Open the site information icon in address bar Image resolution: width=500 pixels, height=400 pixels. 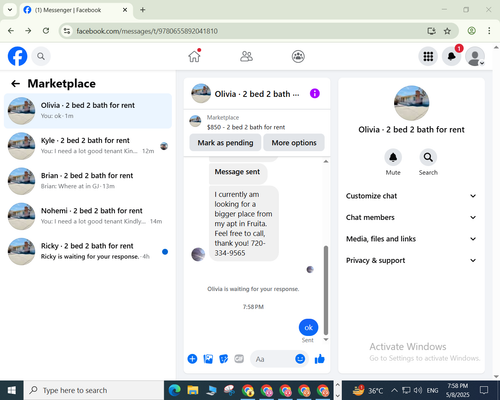click(x=67, y=31)
